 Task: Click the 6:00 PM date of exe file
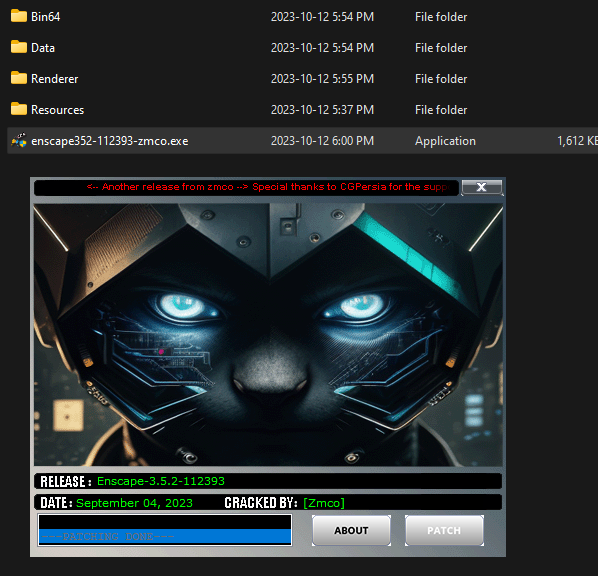tap(322, 141)
